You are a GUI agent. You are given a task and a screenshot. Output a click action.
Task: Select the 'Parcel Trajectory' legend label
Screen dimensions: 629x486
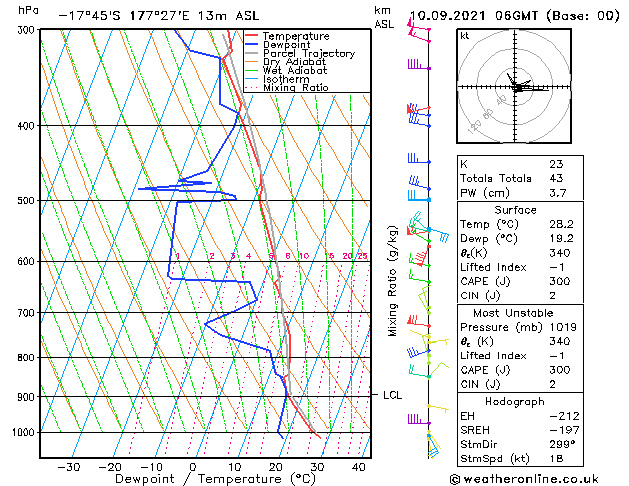pyautogui.click(x=309, y=53)
